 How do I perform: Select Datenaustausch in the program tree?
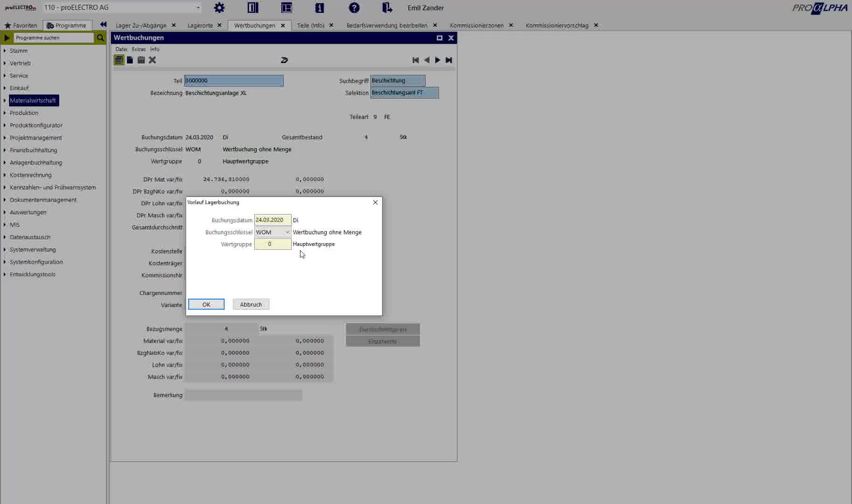[x=30, y=237]
